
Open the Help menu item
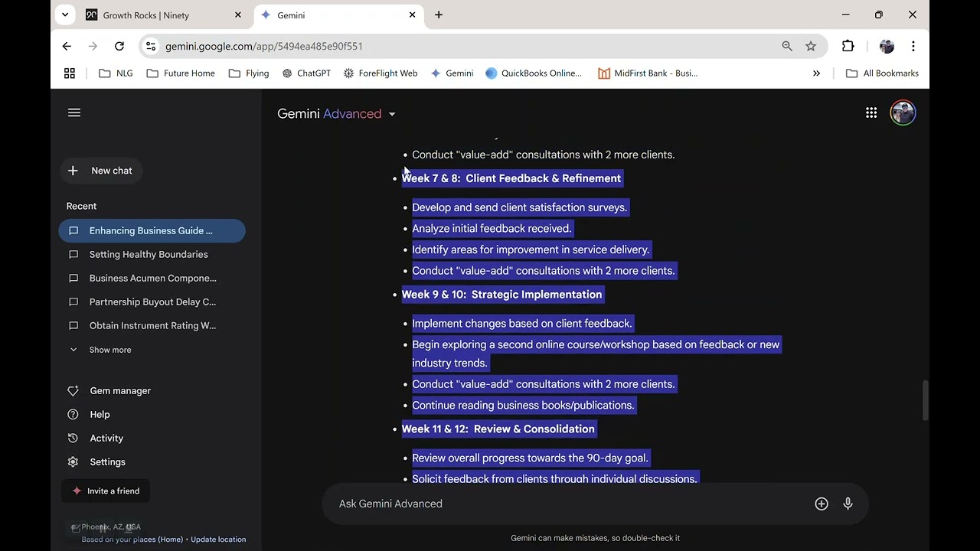(90, 414)
